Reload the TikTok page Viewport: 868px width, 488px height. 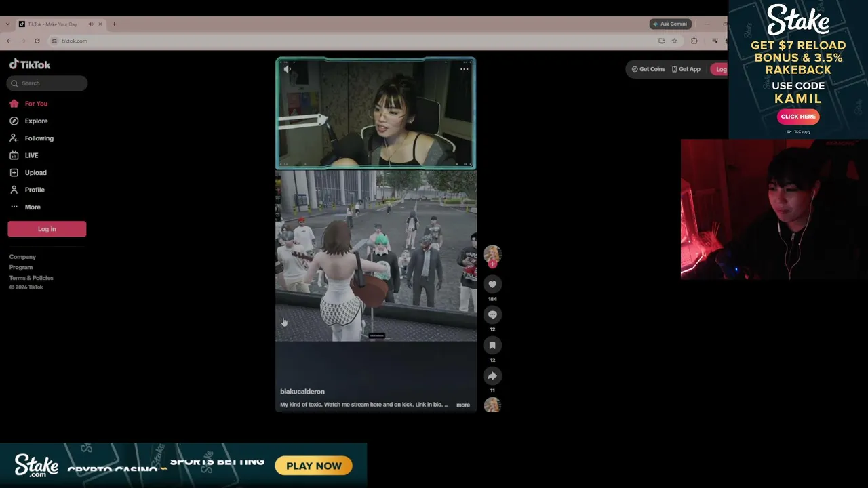37,41
